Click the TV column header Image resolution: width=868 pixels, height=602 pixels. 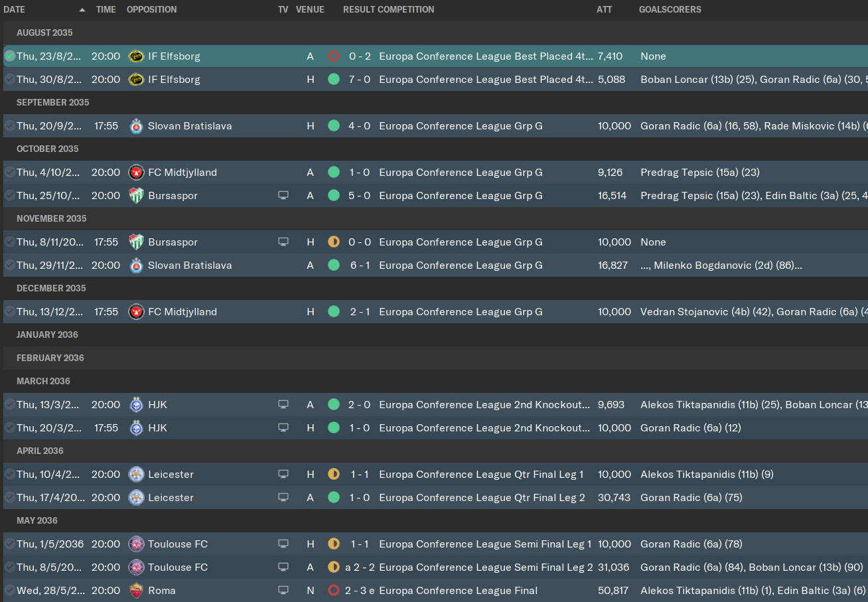(x=283, y=10)
